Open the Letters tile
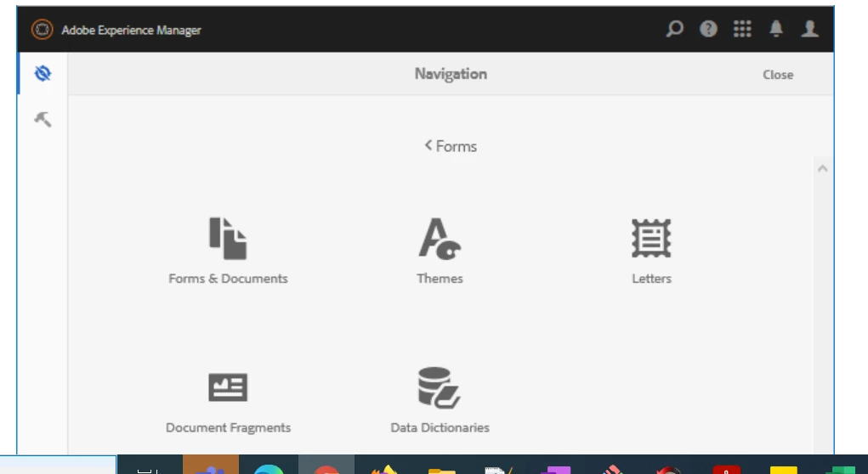 651,251
